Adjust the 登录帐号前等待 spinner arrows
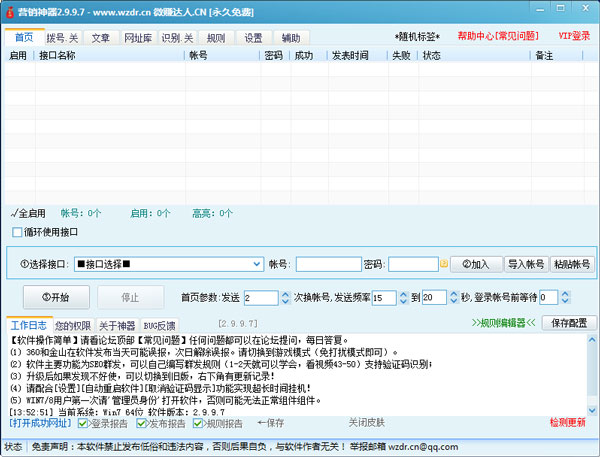The image size is (600, 457). click(x=552, y=297)
